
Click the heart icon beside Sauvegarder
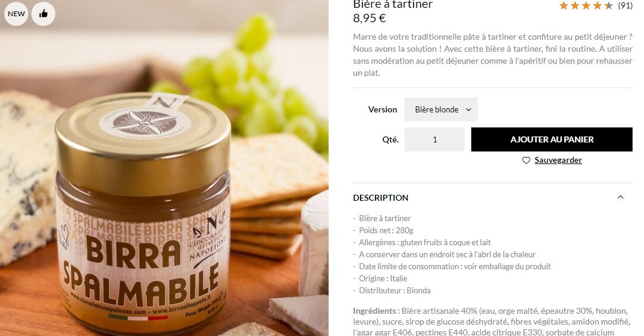(525, 160)
